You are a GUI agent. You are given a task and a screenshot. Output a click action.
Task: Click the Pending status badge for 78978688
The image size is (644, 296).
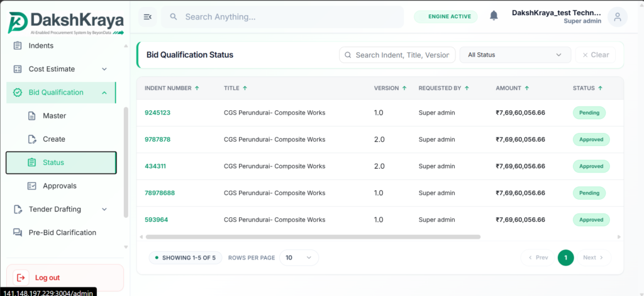(589, 193)
